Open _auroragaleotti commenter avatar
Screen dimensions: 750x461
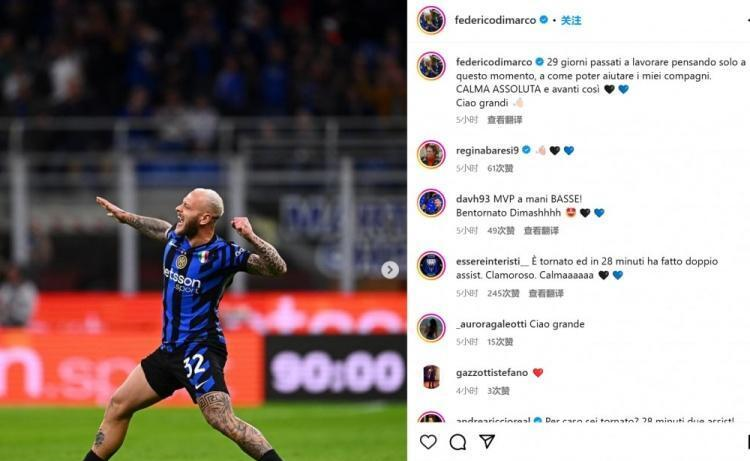point(431,328)
